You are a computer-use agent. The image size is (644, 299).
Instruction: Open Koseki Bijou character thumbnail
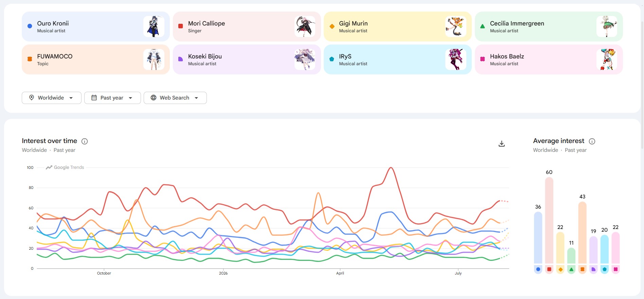pos(305,59)
